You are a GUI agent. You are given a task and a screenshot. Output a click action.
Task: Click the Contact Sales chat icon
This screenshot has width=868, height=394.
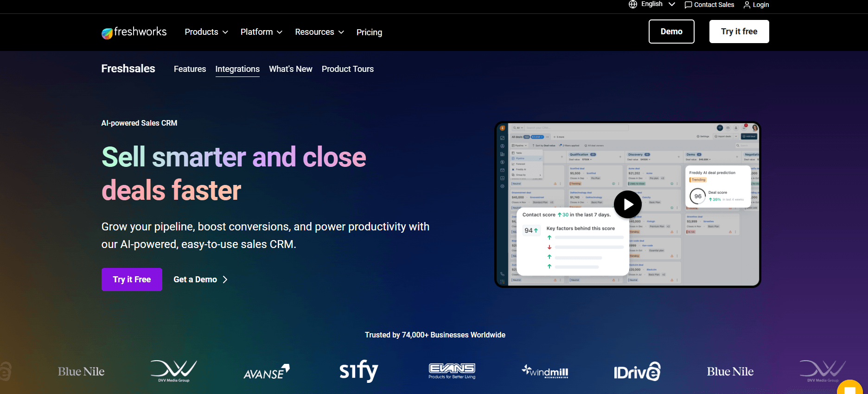point(688,5)
